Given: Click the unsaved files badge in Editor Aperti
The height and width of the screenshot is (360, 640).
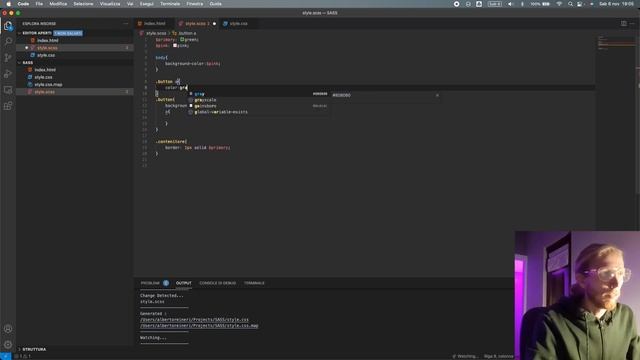Looking at the screenshot, I should pyautogui.click(x=68, y=33).
